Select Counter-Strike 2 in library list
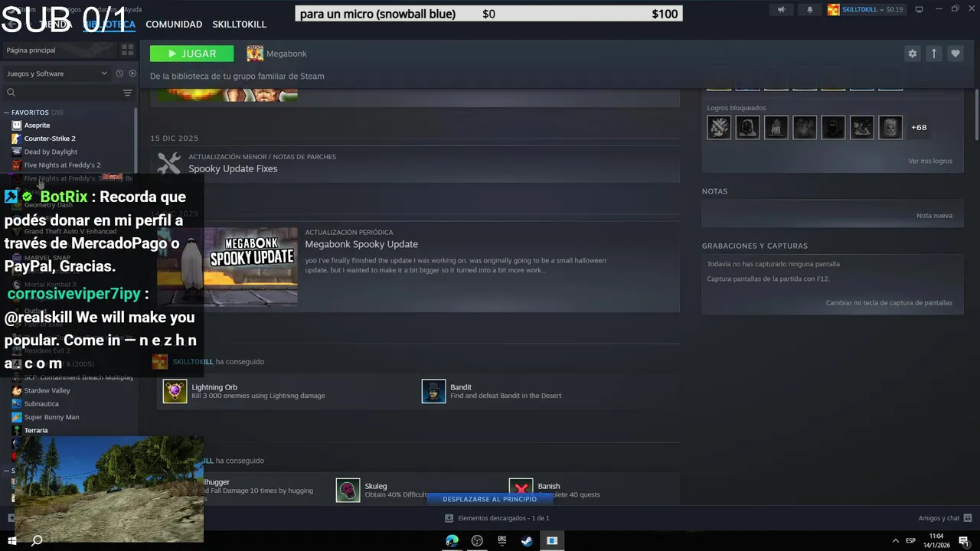980x551 pixels. tap(50, 139)
